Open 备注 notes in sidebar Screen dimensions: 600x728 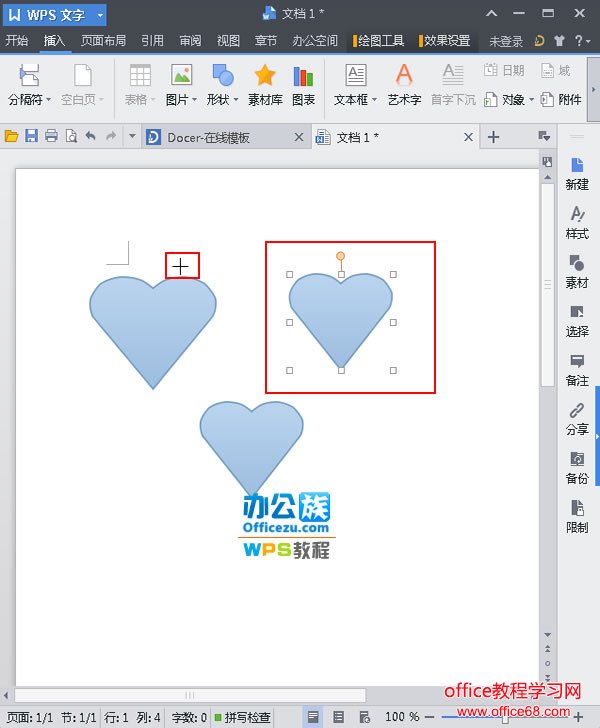pos(577,370)
